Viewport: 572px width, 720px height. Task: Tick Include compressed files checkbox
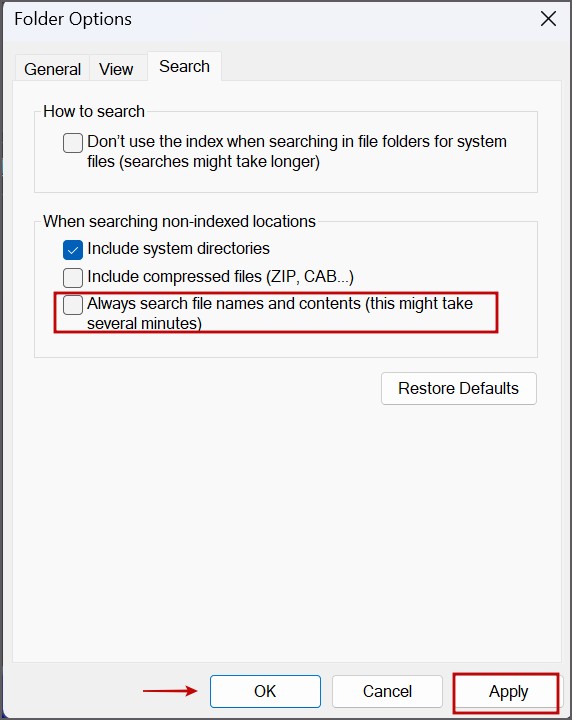73,277
